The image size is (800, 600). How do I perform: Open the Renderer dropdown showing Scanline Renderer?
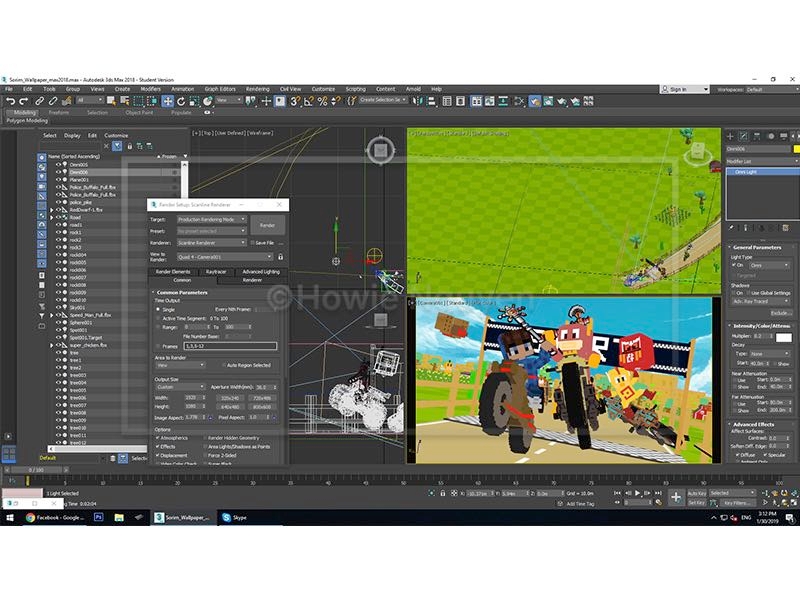(211, 242)
